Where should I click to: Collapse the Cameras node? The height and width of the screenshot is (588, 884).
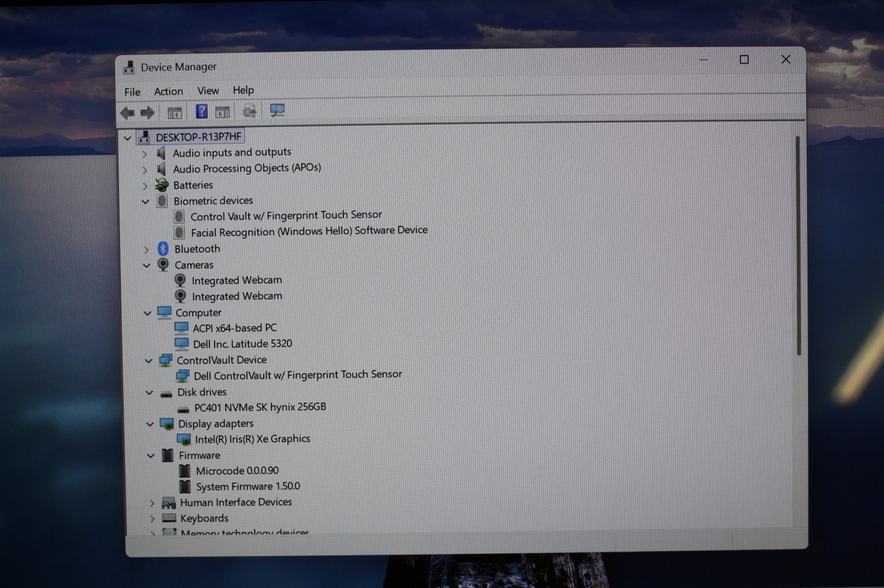[147, 266]
